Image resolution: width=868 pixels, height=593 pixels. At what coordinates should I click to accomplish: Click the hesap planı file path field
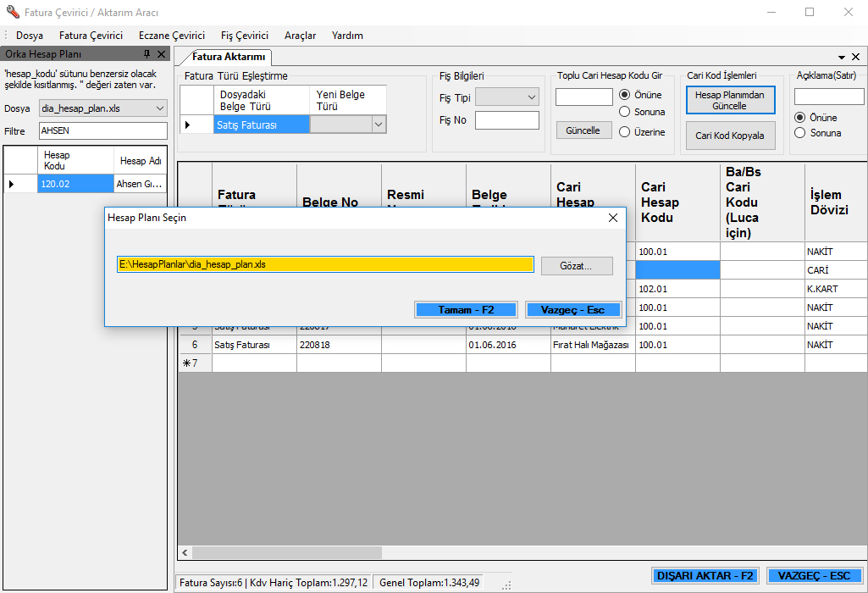325,264
